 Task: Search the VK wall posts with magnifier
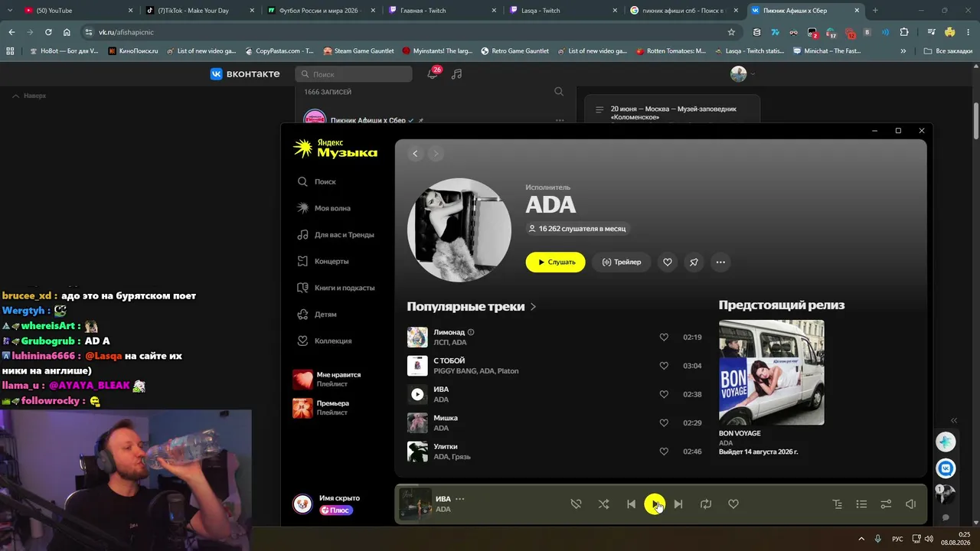(x=559, y=92)
